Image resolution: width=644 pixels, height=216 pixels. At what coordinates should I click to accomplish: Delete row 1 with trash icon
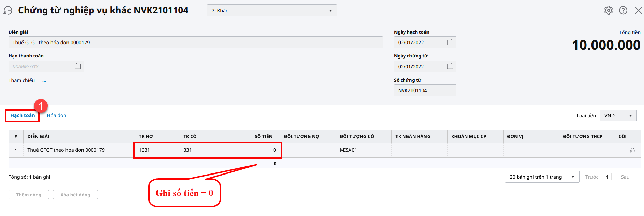632,150
